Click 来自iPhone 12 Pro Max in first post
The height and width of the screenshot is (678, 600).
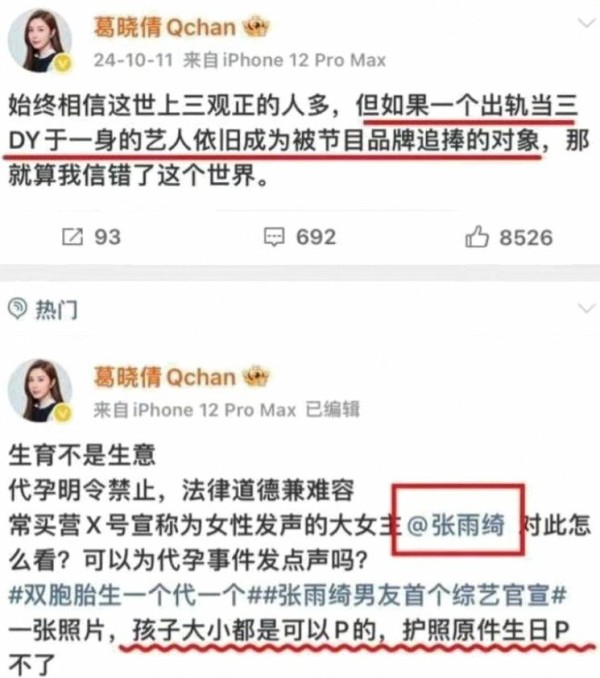point(284,60)
